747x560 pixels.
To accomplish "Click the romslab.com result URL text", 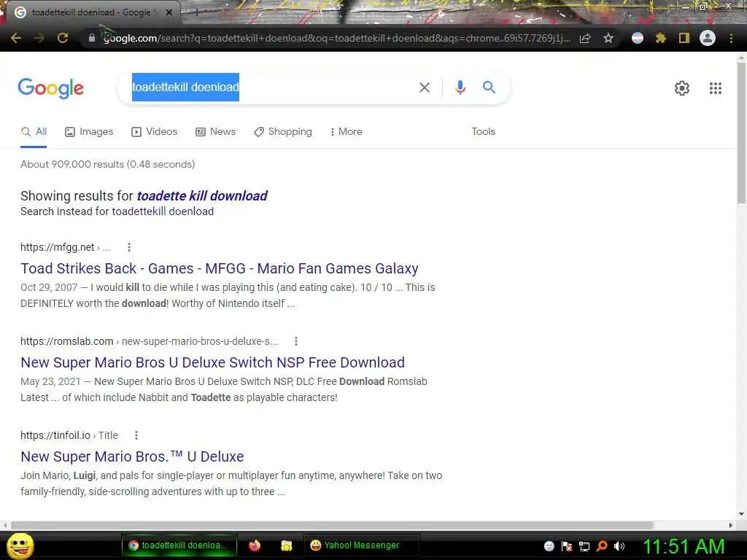I will point(149,341).
